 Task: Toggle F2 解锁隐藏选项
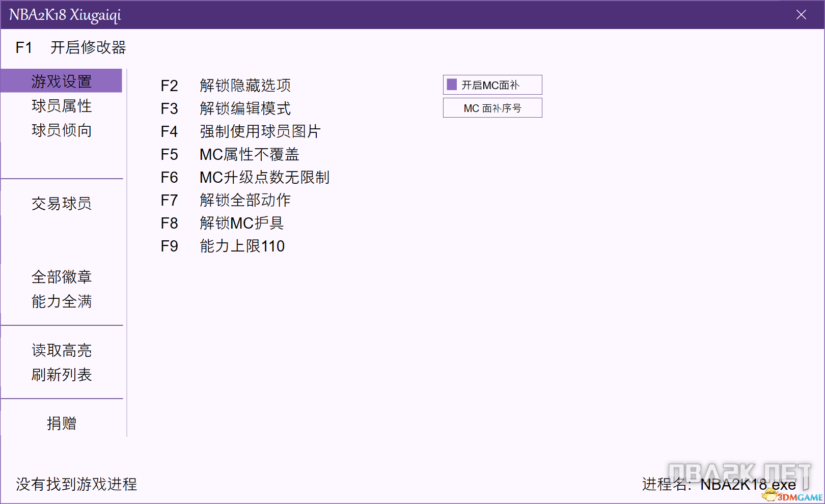click(x=226, y=86)
